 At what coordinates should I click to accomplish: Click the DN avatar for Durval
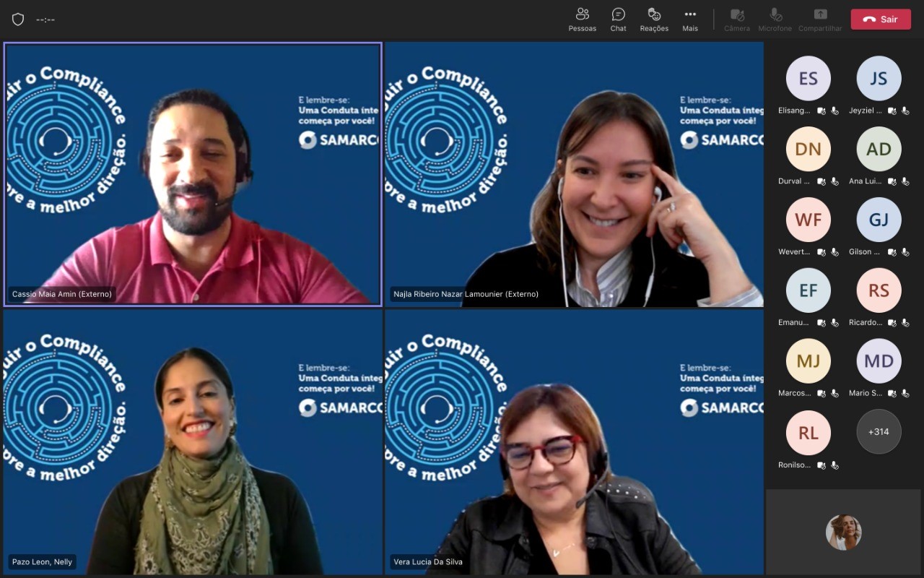(808, 149)
